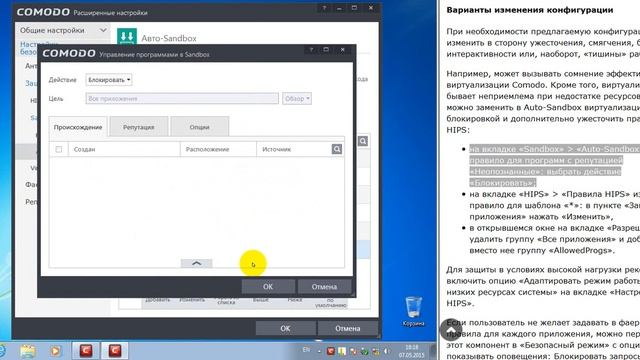640x360 pixels.
Task: Switch to the Происхождение tab
Action: pos(78,127)
